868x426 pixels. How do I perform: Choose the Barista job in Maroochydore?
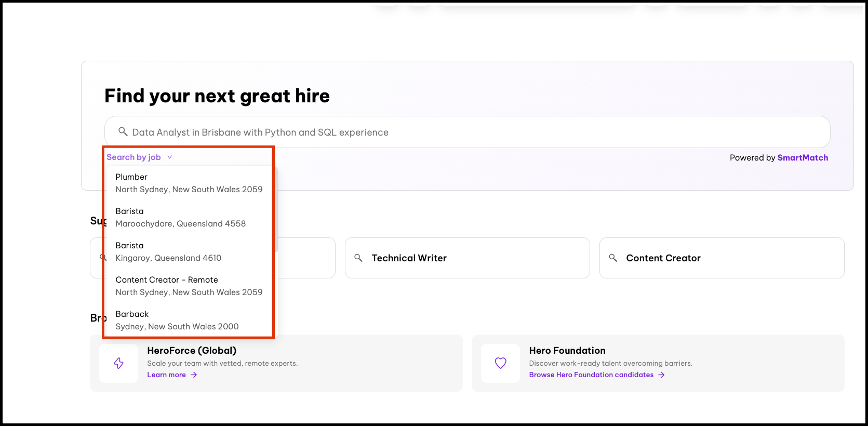pyautogui.click(x=180, y=218)
